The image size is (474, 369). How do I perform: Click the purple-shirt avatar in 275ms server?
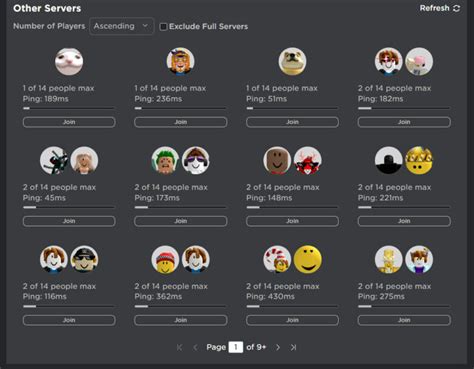(419, 259)
